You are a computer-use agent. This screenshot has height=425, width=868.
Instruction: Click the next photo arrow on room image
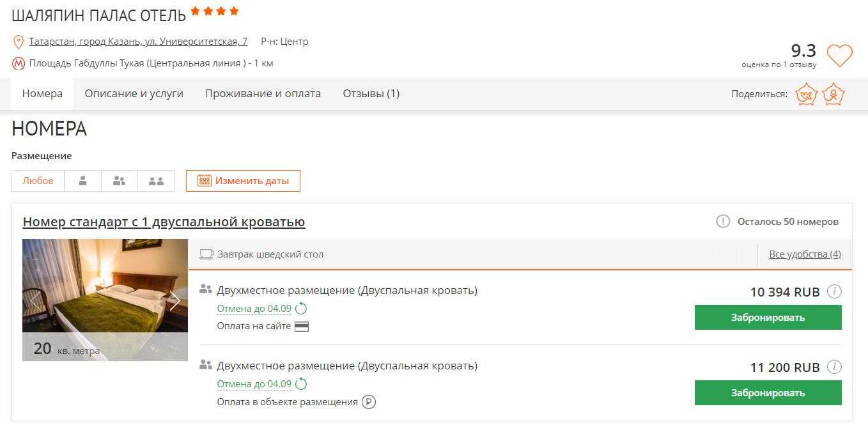[x=174, y=301]
